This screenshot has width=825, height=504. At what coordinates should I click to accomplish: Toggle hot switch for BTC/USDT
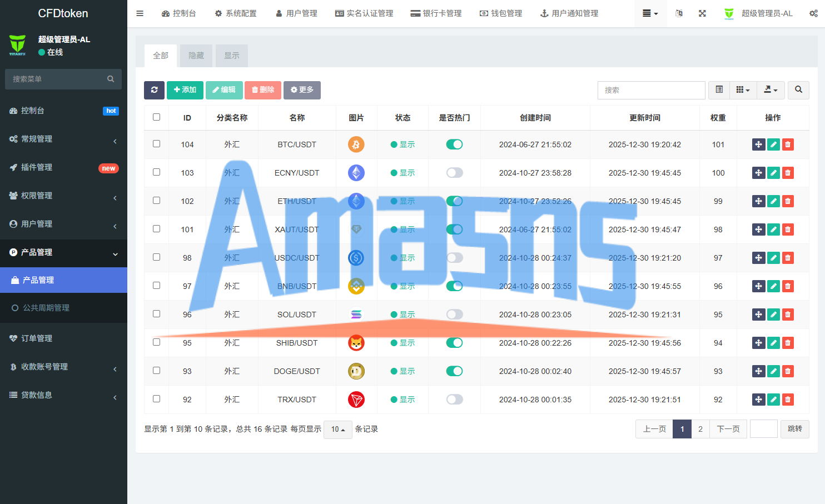pos(454,144)
